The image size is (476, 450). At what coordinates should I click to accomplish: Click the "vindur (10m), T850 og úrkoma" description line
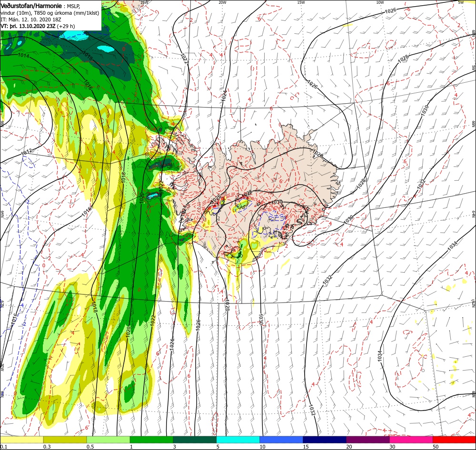[50, 13]
